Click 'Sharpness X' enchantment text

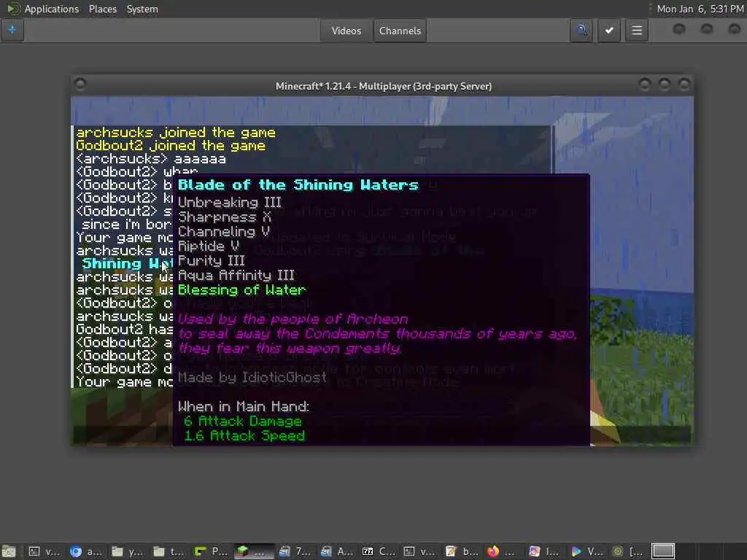coord(225,217)
